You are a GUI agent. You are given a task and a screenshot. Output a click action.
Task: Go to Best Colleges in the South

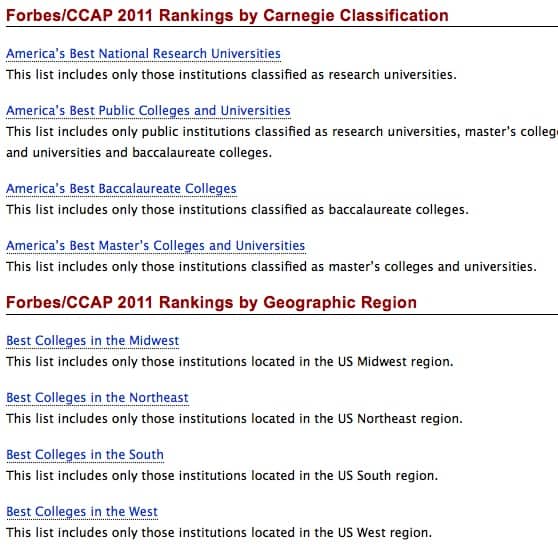(85, 454)
